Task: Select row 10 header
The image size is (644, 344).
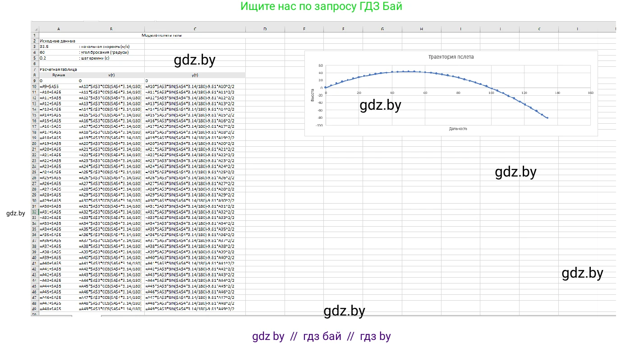Action: pyautogui.click(x=34, y=86)
